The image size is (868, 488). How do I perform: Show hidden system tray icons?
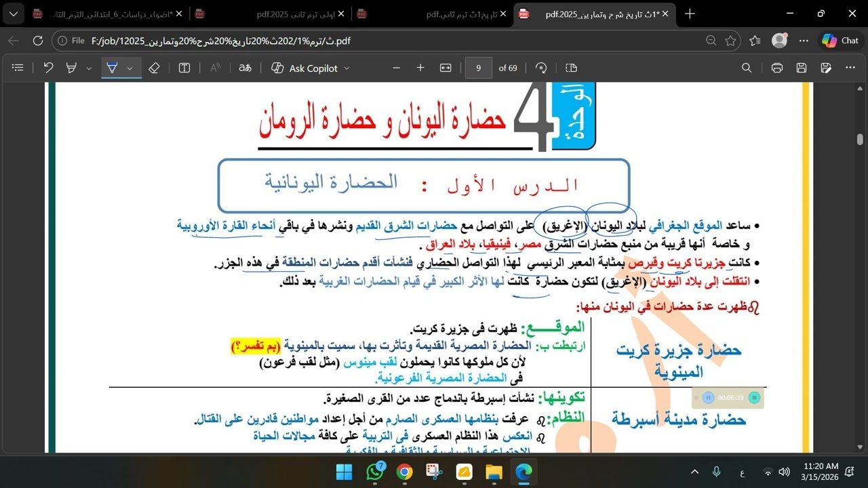694,472
